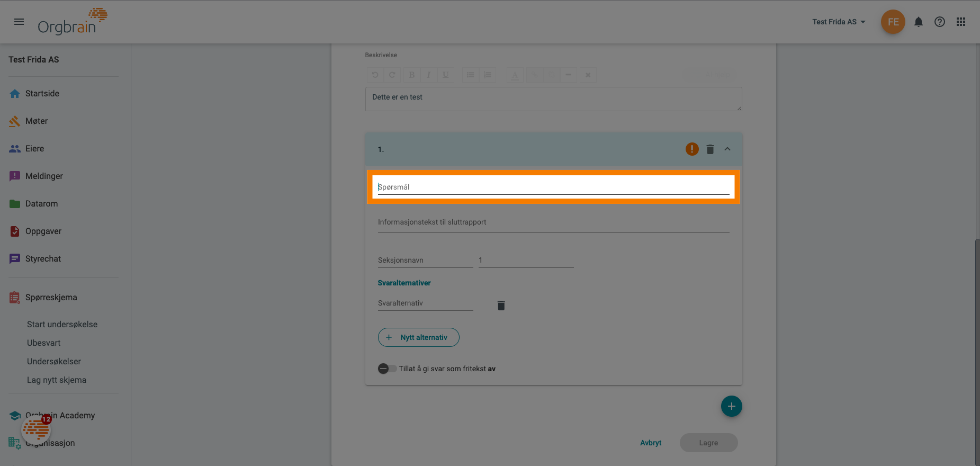Toggle underline formatting in description toolbar
Viewport: 980px width, 466px height.
point(445,75)
